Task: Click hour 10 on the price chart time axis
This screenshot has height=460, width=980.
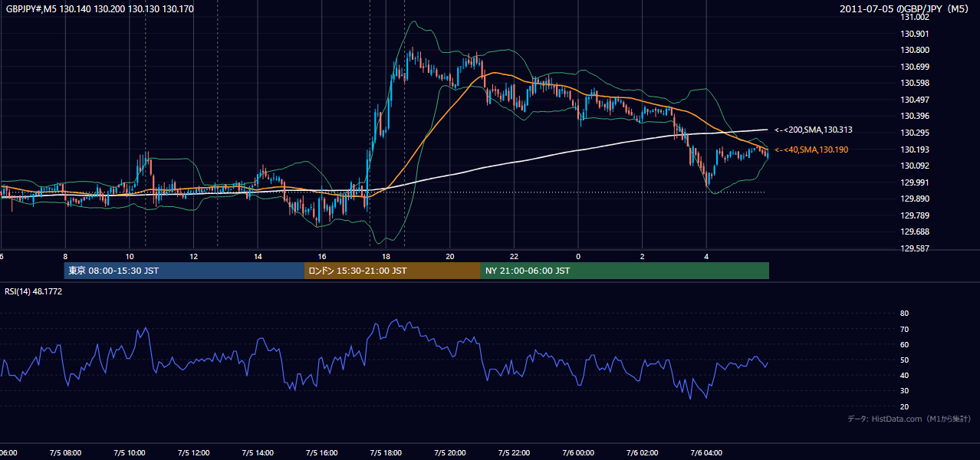Action: click(x=130, y=256)
